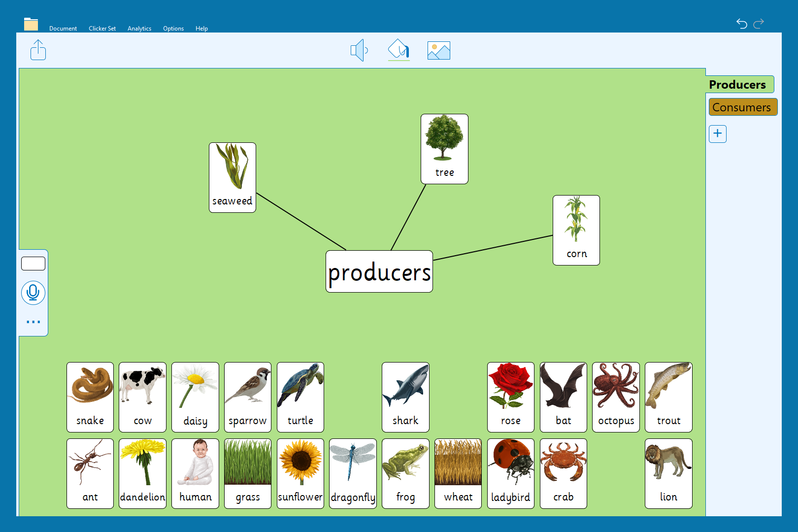This screenshot has height=532, width=798.
Task: Open the picture insert tool
Action: point(438,50)
